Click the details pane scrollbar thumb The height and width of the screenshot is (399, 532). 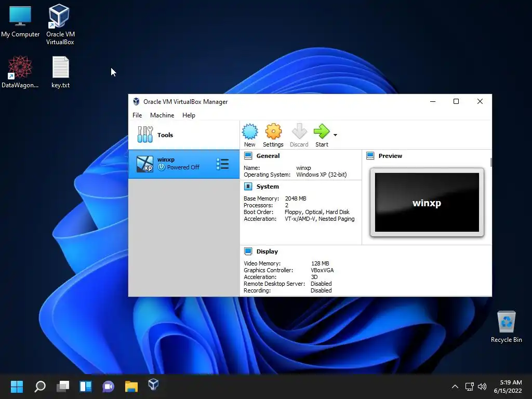click(490, 163)
